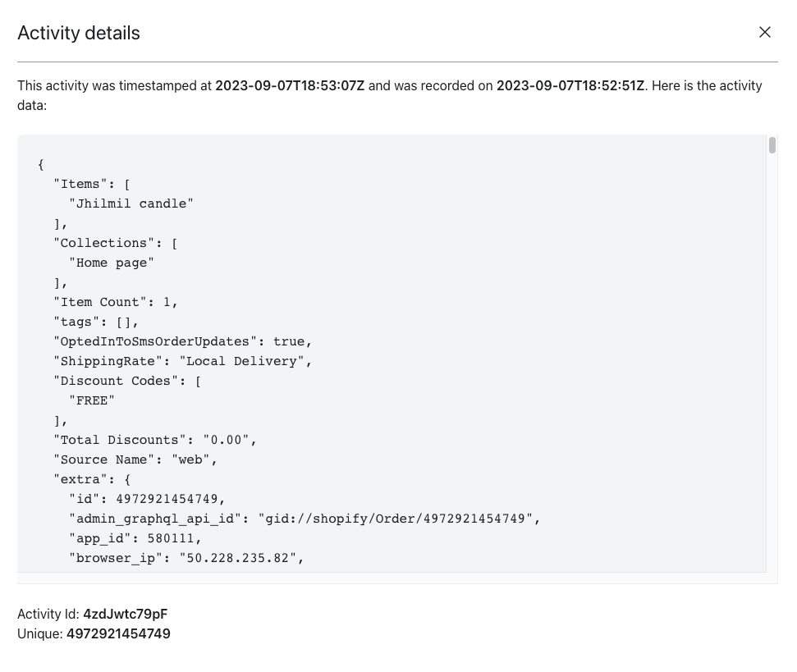Select the ShippingRate value Local Delivery
Viewport: 797px width, 672px height.
247,361
